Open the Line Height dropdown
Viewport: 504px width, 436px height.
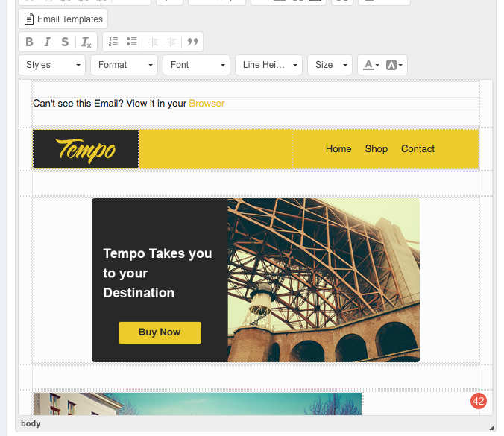click(268, 65)
